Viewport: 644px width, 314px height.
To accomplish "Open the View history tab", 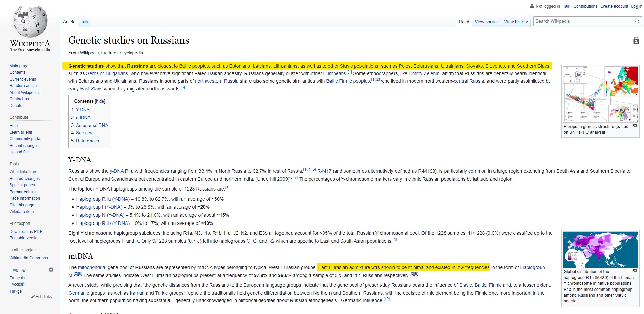I will (x=516, y=22).
